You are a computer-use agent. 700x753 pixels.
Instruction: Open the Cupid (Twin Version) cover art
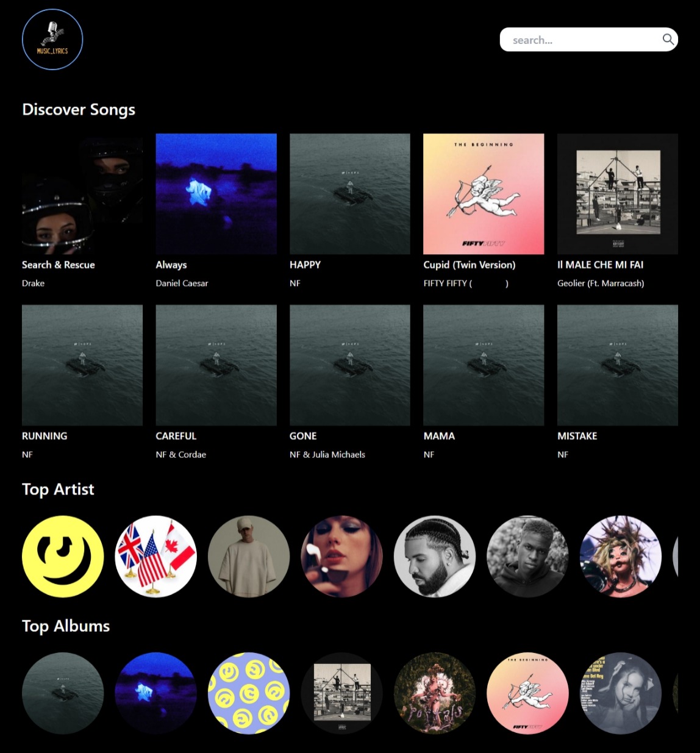484,194
